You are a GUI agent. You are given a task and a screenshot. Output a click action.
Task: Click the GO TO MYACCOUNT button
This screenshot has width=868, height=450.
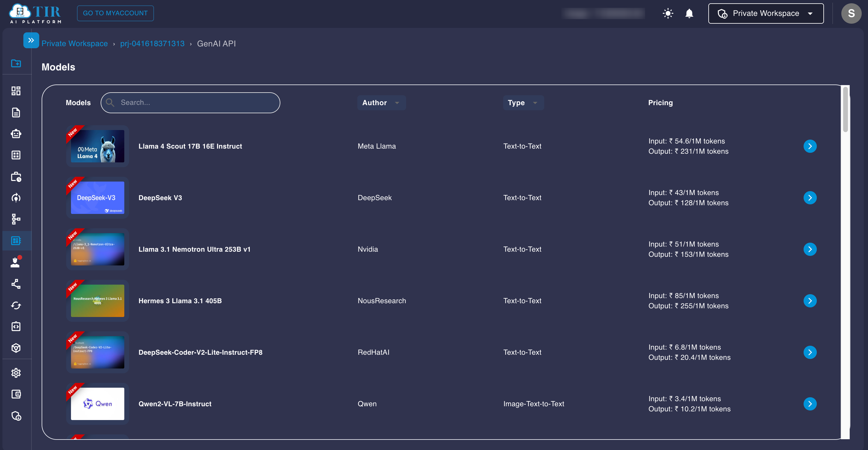pyautogui.click(x=115, y=13)
